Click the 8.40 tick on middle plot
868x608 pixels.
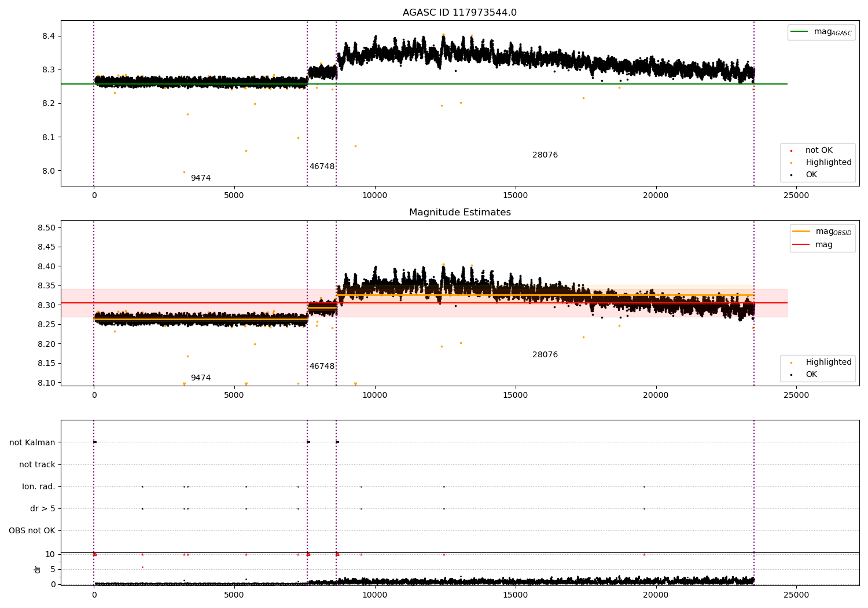[x=46, y=267]
